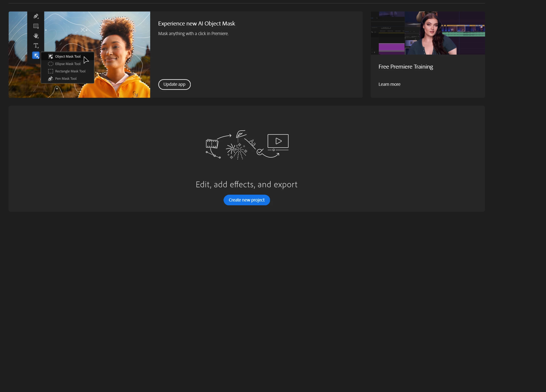Click the Type tool icon in banner image
This screenshot has height=392, width=546.
point(36,46)
